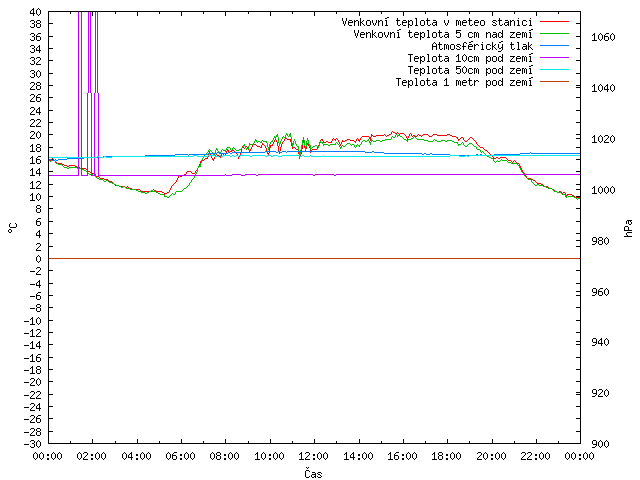
Task: Click the 1040 pressure axis label
Action: (603, 88)
